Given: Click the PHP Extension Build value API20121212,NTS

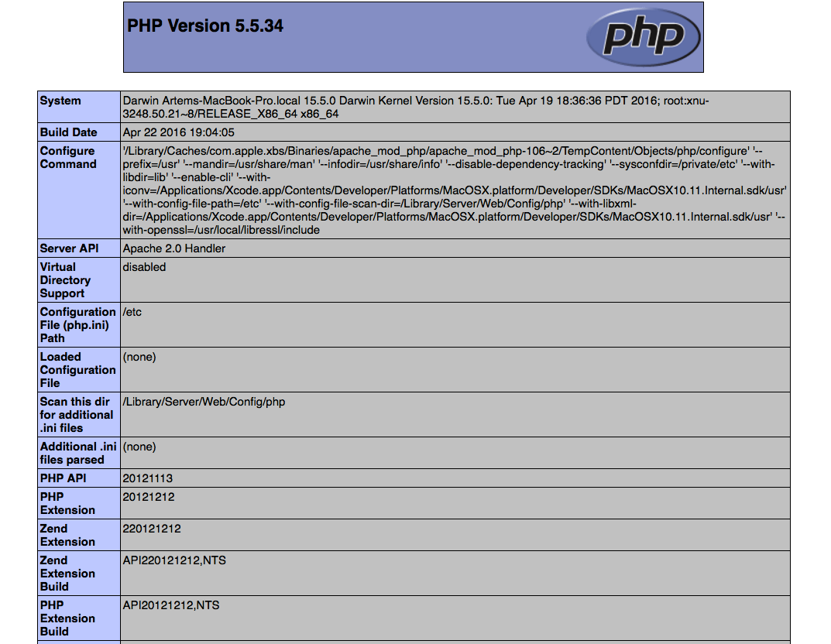Looking at the screenshot, I should 171,605.
